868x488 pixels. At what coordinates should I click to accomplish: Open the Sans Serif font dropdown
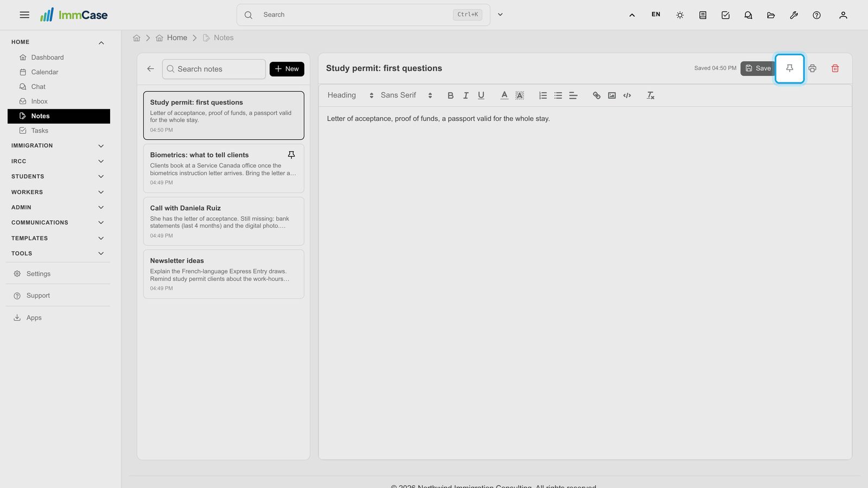(x=406, y=95)
